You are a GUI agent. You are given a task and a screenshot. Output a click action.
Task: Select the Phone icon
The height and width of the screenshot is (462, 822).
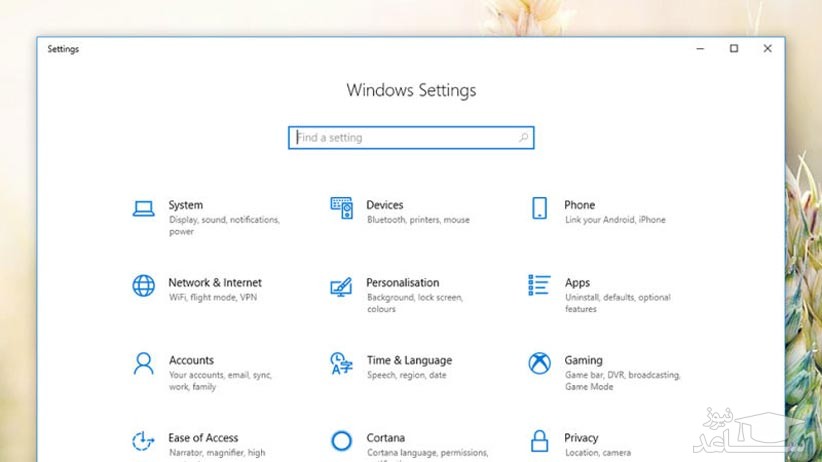540,208
